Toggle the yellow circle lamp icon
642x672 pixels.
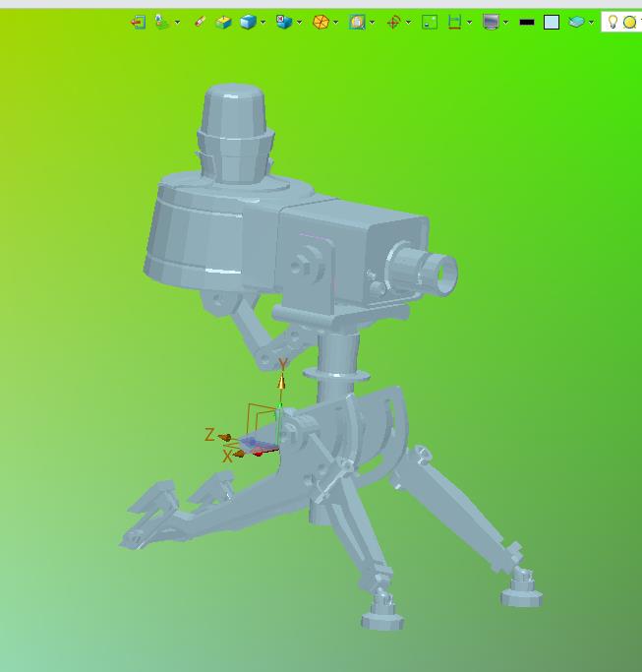tap(630, 22)
